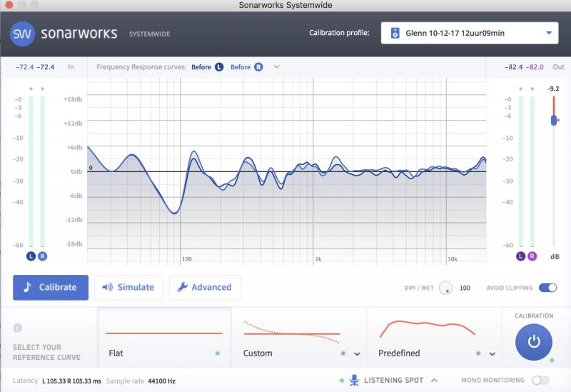This screenshot has width=571, height=392.
Task: Close the Sonarworks Systemwide window
Action: point(9,5)
